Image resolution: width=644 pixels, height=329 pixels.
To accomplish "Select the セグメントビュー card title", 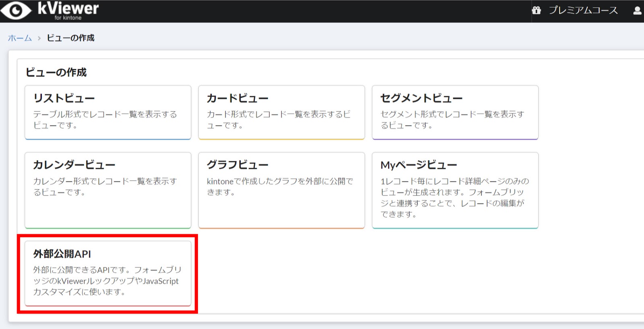I will coord(421,98).
